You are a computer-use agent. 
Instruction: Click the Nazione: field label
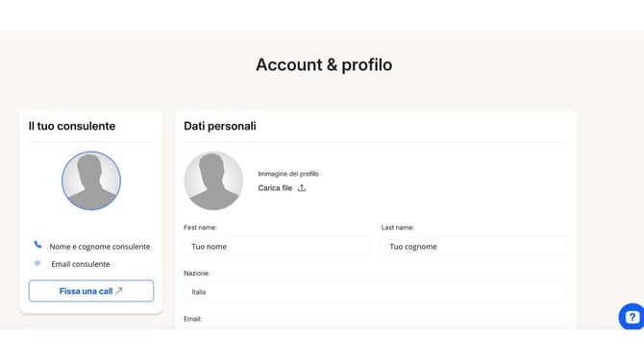pos(197,274)
